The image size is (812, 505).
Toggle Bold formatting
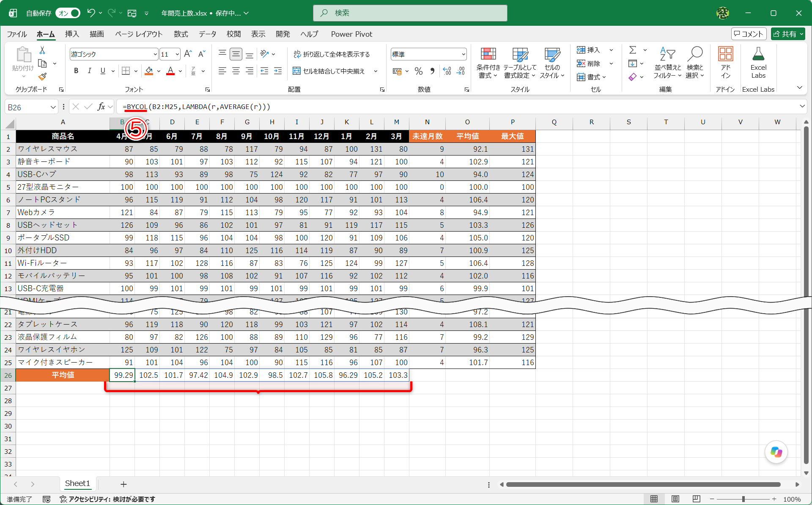[x=76, y=71]
